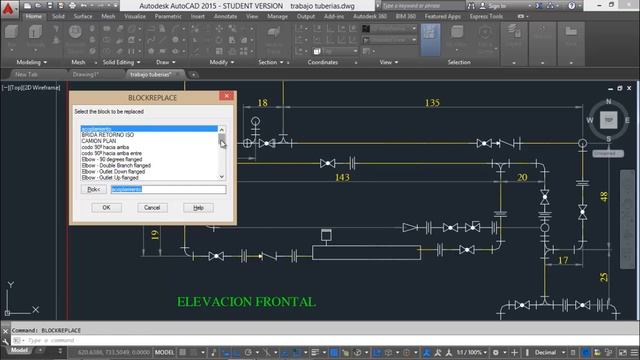Click the Pick< button in BLOCKREPLACE dialog

click(93, 189)
